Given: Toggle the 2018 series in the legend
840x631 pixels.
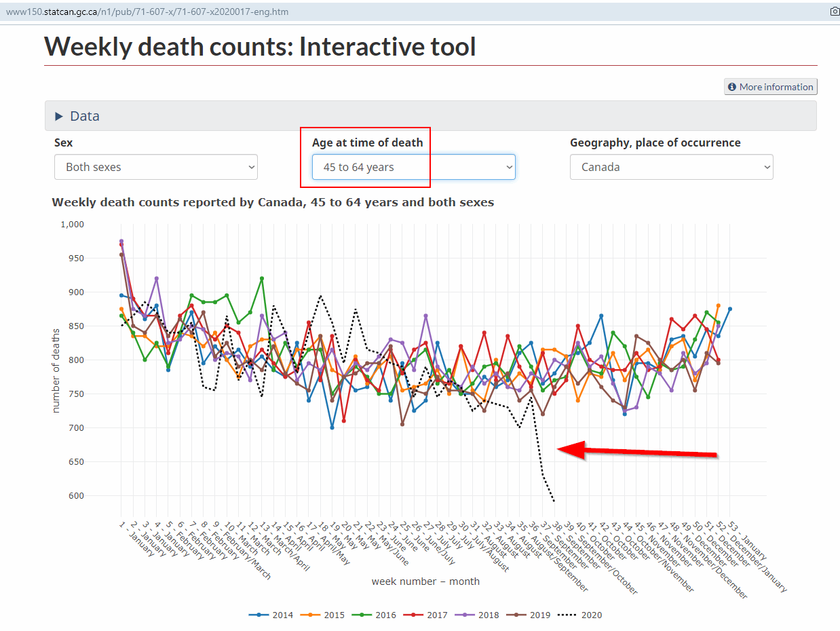Looking at the screenshot, I should pos(477,615).
